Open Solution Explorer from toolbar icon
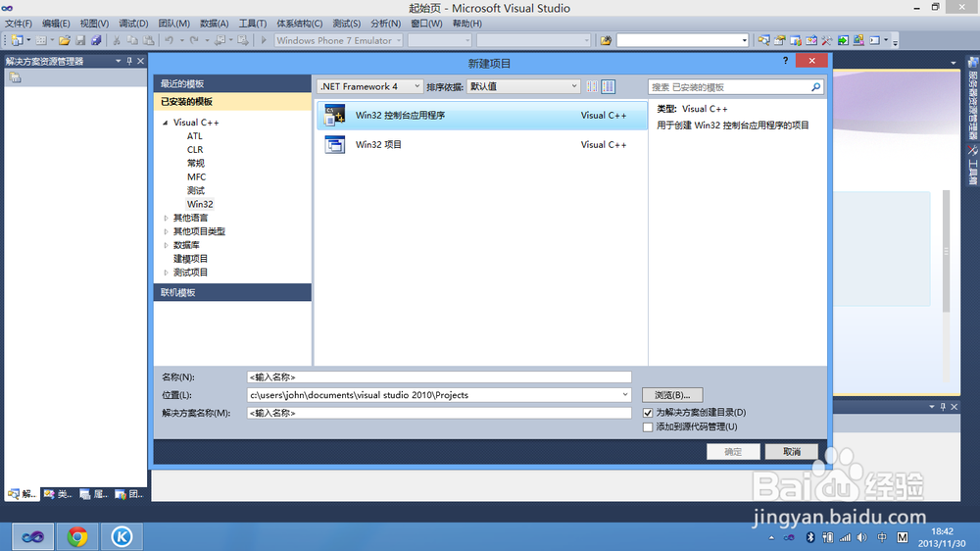Viewport: 980px width, 551px height. click(x=763, y=40)
